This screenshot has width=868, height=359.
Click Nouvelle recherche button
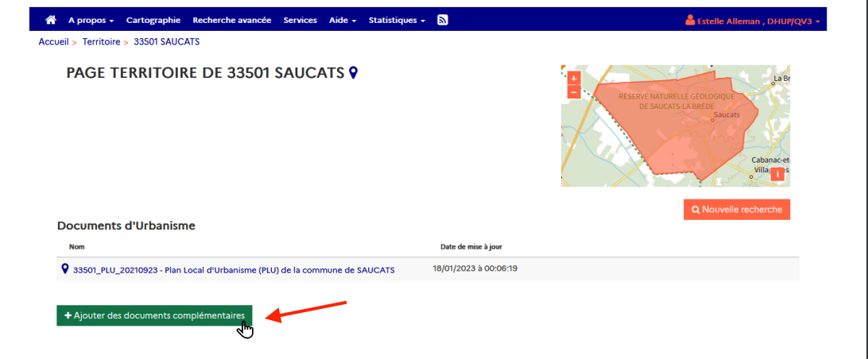[x=736, y=210]
